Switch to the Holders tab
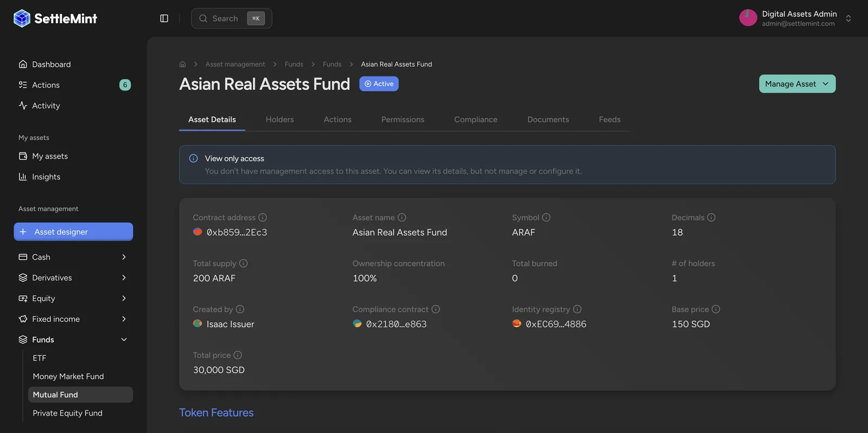The height and width of the screenshot is (433, 868). tap(280, 120)
